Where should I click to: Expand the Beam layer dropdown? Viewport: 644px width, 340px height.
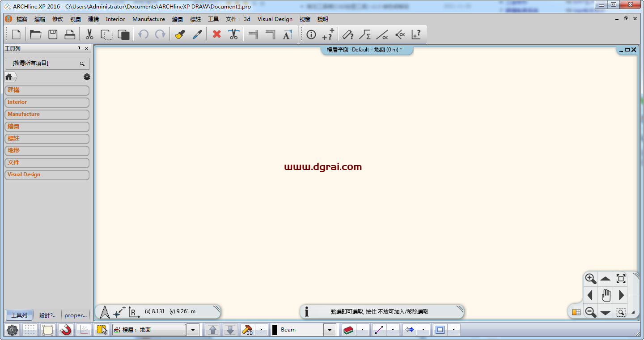[330, 330]
